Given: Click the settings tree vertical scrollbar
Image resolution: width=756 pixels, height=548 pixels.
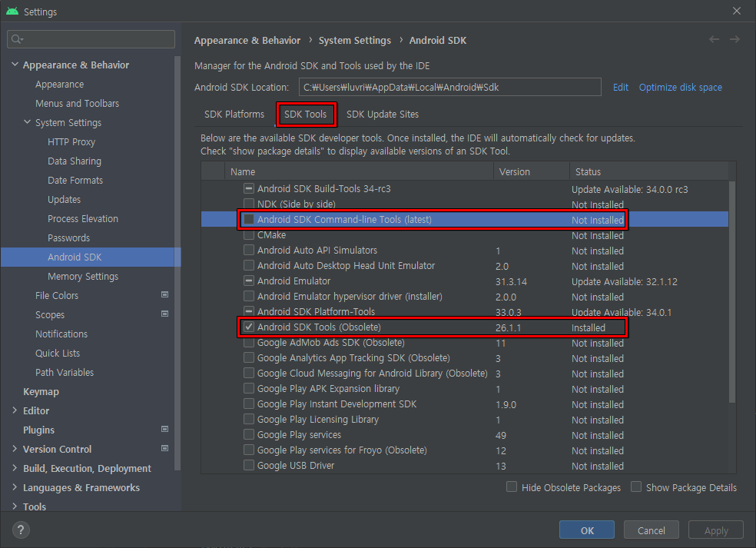Looking at the screenshot, I should (x=177, y=263).
